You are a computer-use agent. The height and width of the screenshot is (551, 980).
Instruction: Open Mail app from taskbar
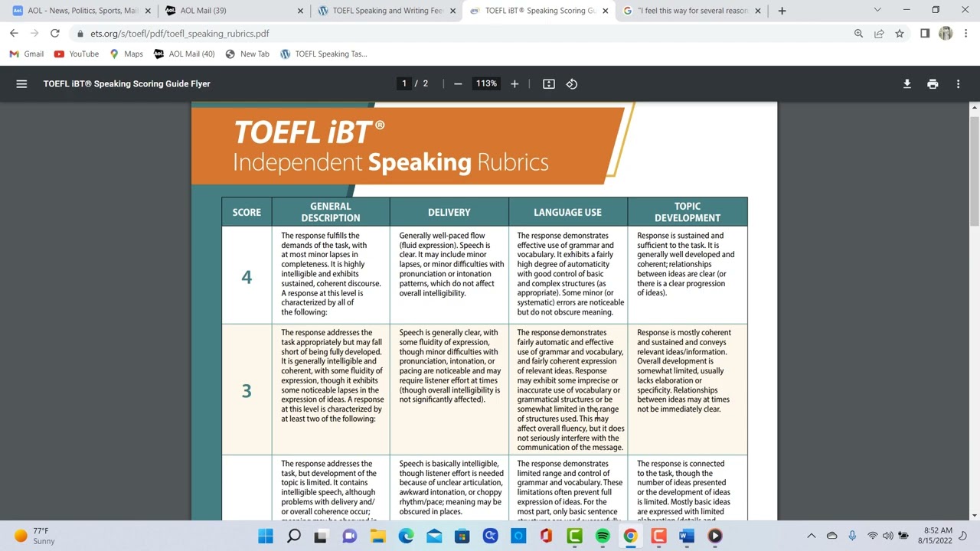[434, 536]
